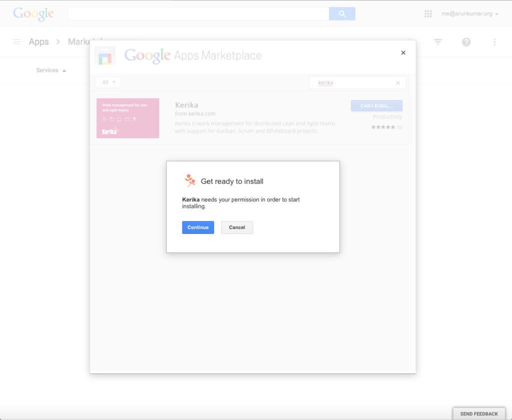Image resolution: width=512 pixels, height=420 pixels.
Task: Open the Kerika app title link
Action: pos(186,105)
